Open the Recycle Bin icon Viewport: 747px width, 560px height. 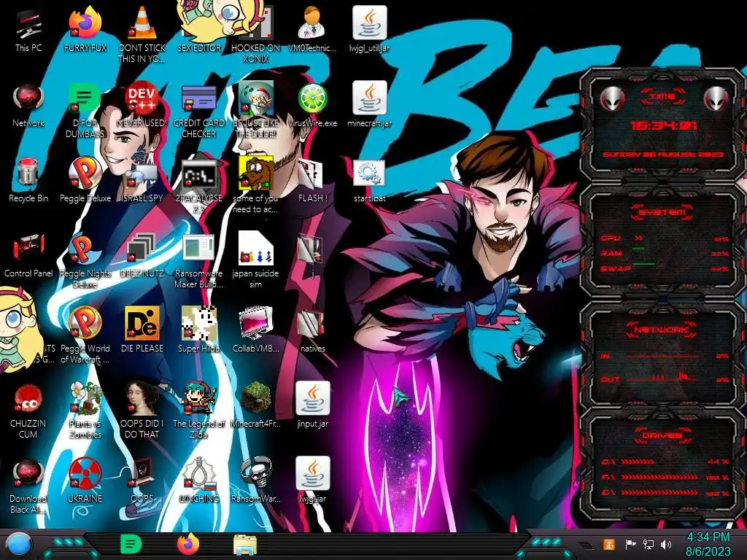[x=28, y=181]
